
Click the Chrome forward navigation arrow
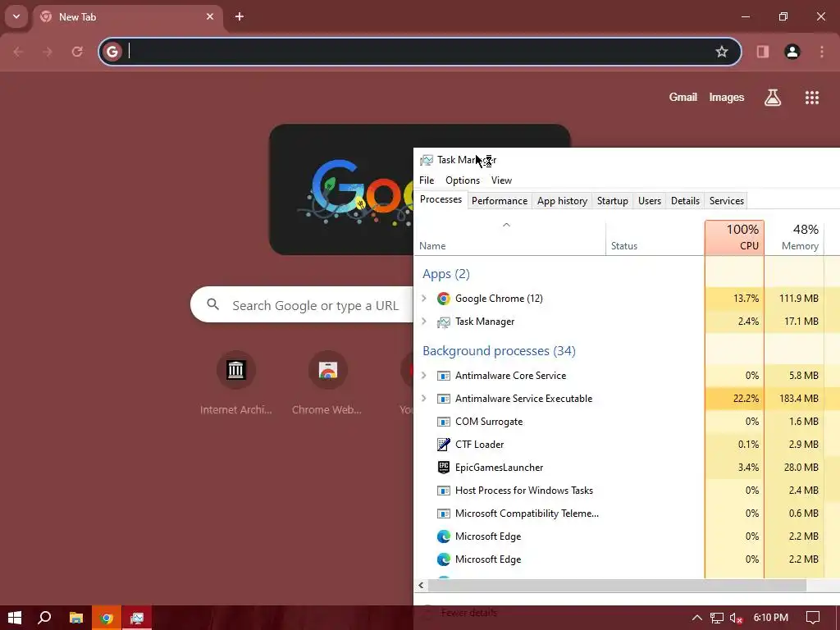click(48, 52)
